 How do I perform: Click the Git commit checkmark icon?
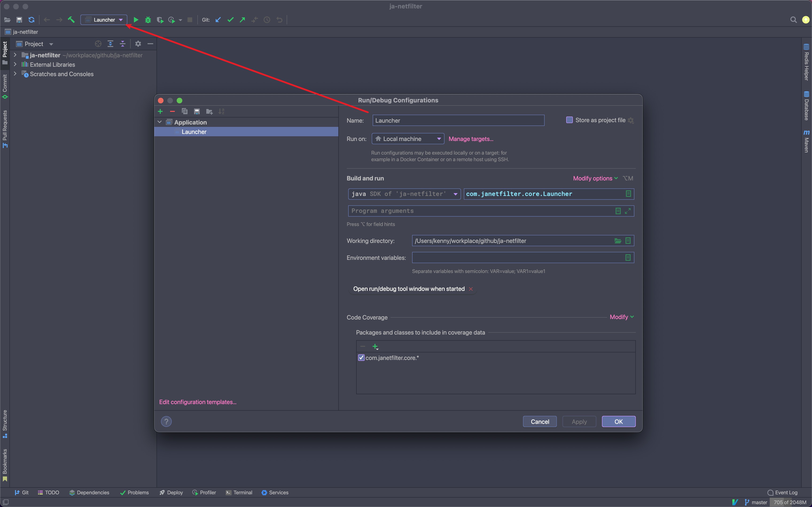[230, 20]
